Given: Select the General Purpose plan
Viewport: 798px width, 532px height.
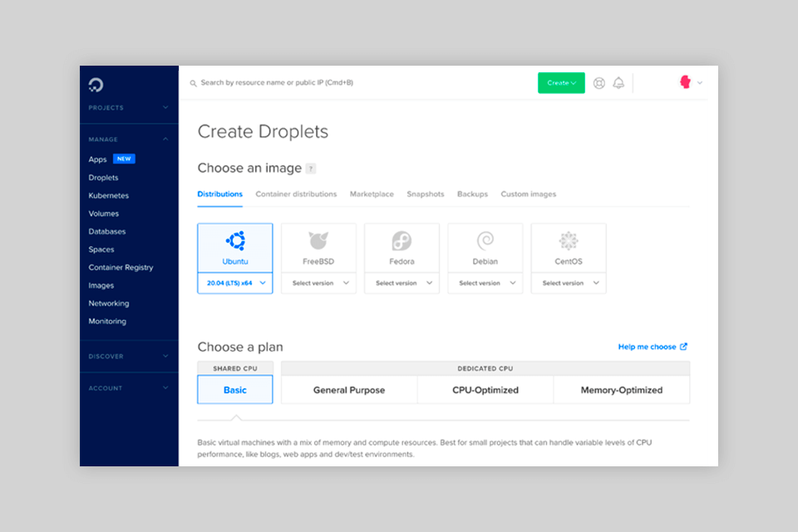Looking at the screenshot, I should point(349,390).
